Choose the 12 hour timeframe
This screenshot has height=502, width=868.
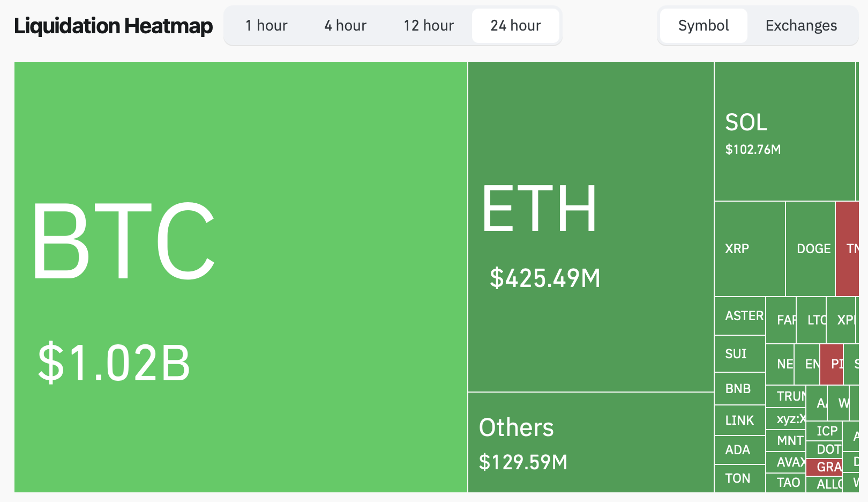(428, 26)
